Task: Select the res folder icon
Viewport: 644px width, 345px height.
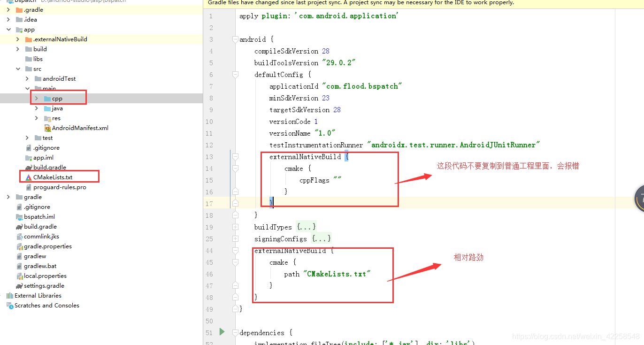Action: click(47, 118)
